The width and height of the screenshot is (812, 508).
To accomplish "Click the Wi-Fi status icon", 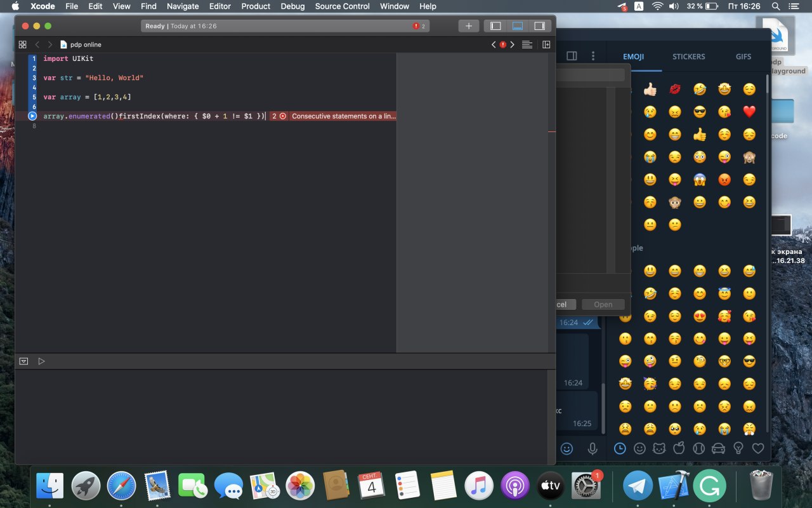I will 657,6.
